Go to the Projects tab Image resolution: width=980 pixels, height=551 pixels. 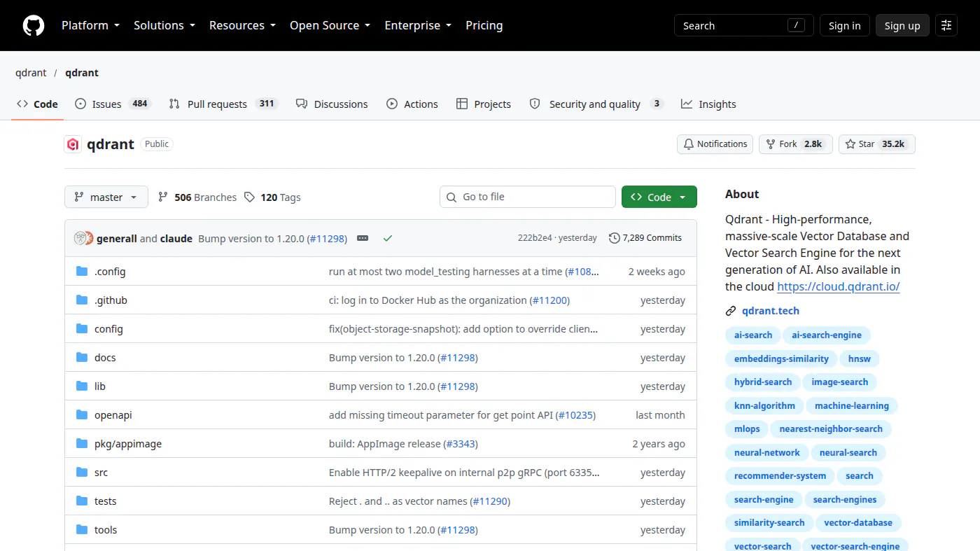484,104
